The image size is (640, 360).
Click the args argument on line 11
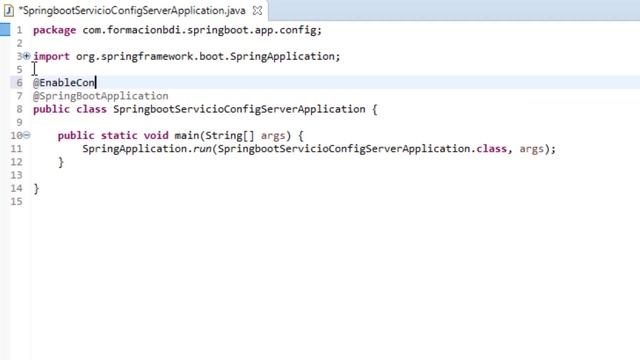click(531, 149)
